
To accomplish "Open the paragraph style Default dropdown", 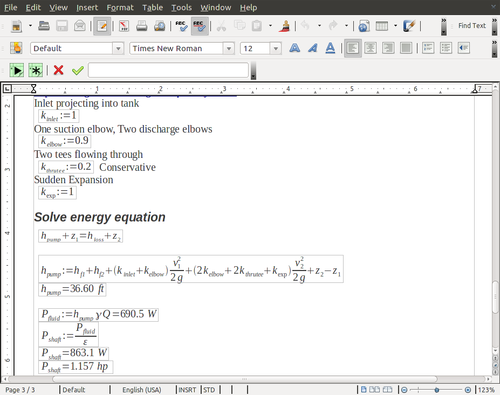I will [x=118, y=48].
